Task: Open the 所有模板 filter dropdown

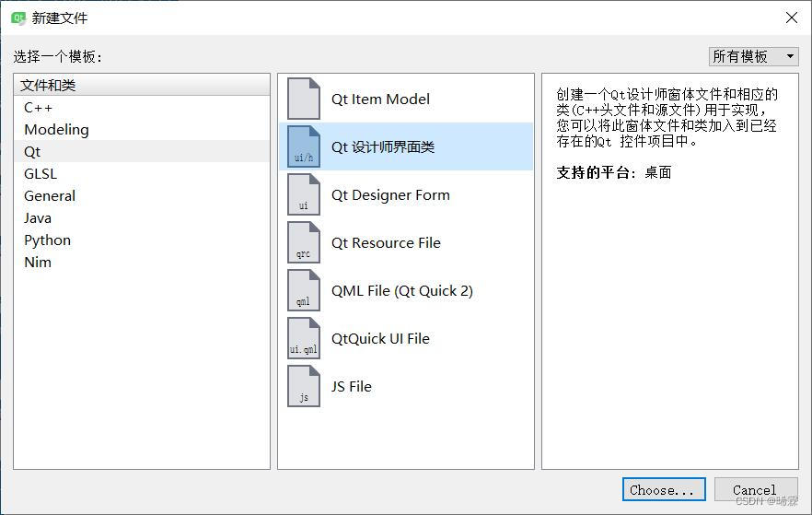Action: click(x=753, y=56)
